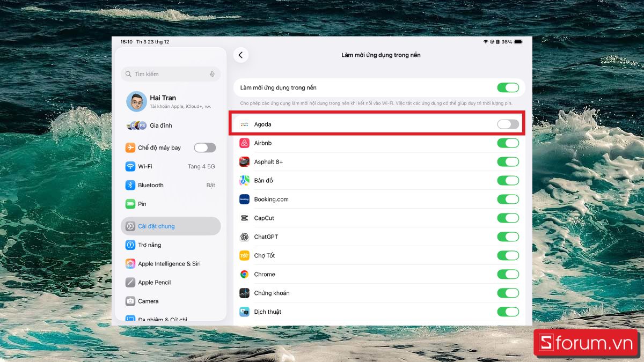Switch off Chợ Tốt background refresh
The width and height of the screenshot is (644, 362).
coord(508,256)
